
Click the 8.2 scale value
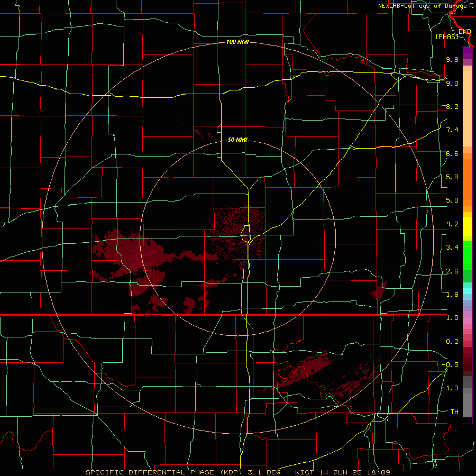pos(452,106)
